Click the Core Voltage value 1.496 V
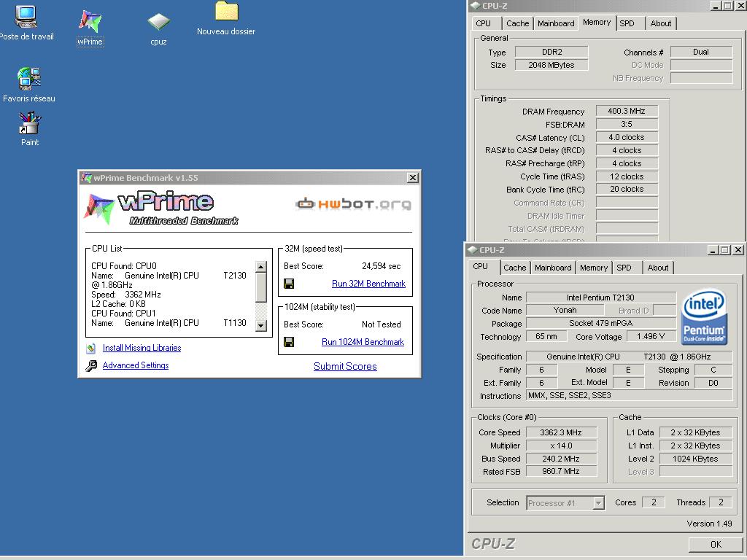747x560 pixels. [651, 336]
